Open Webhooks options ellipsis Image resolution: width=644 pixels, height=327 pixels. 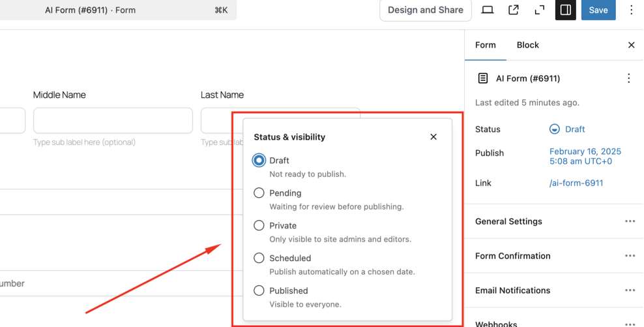pos(630,324)
